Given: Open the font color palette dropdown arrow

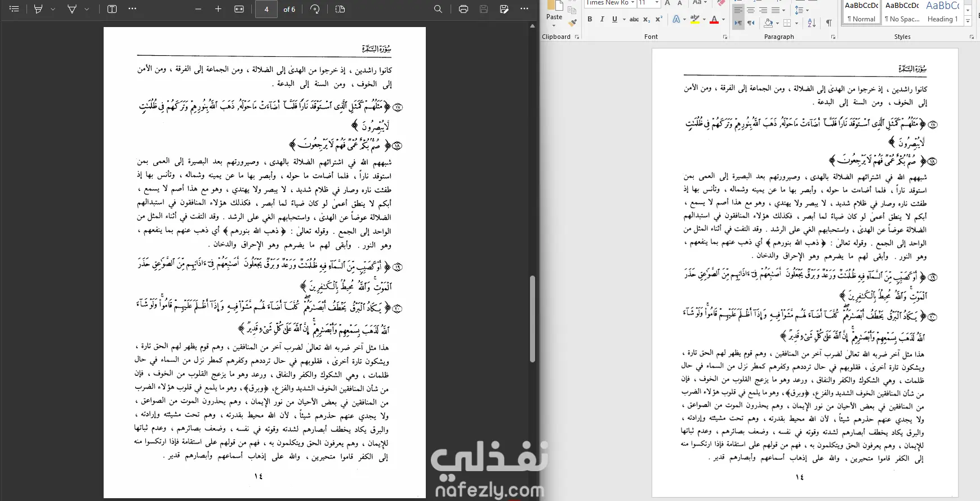Looking at the screenshot, I should [x=724, y=19].
